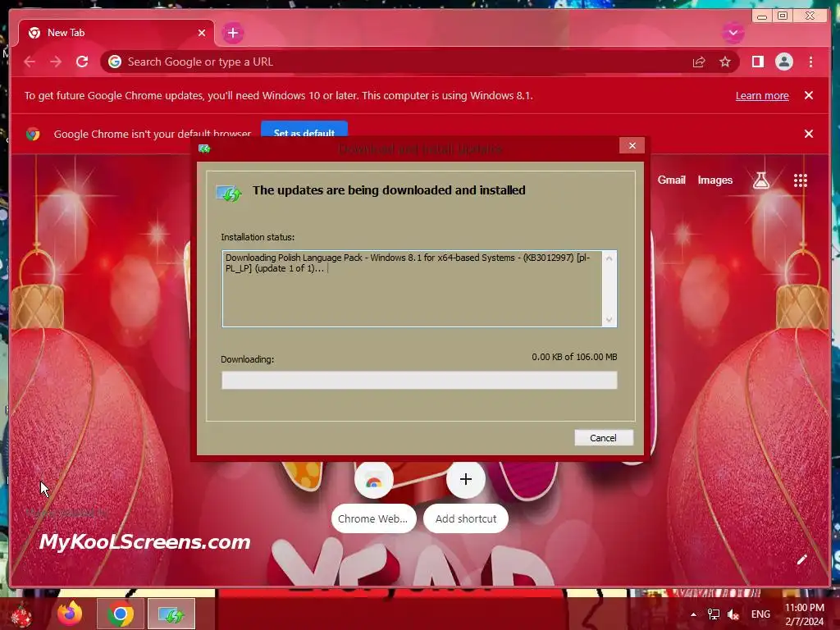Open the taskbar clock showing 11:00 PM
The height and width of the screenshot is (630, 840).
(x=804, y=614)
